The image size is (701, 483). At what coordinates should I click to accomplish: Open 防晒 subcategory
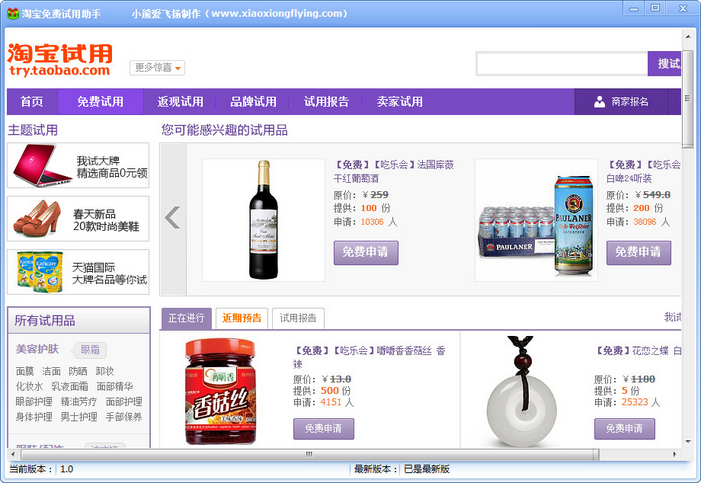pos(78,371)
